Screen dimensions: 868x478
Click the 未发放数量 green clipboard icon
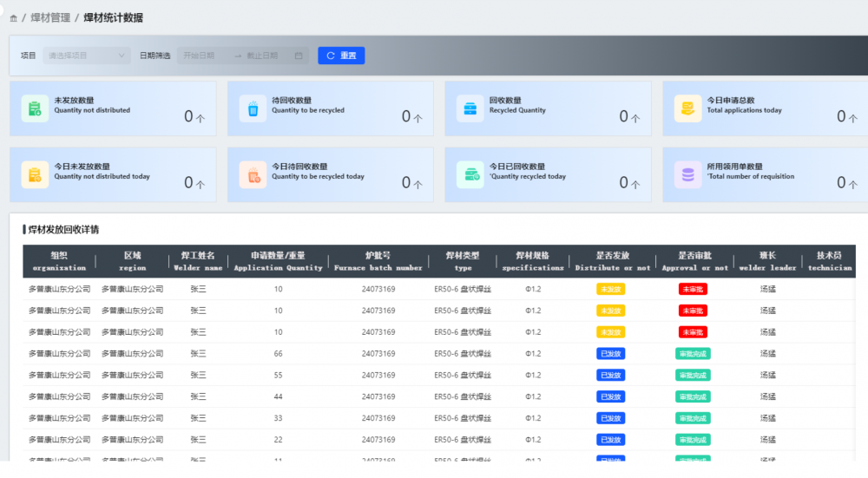35,108
